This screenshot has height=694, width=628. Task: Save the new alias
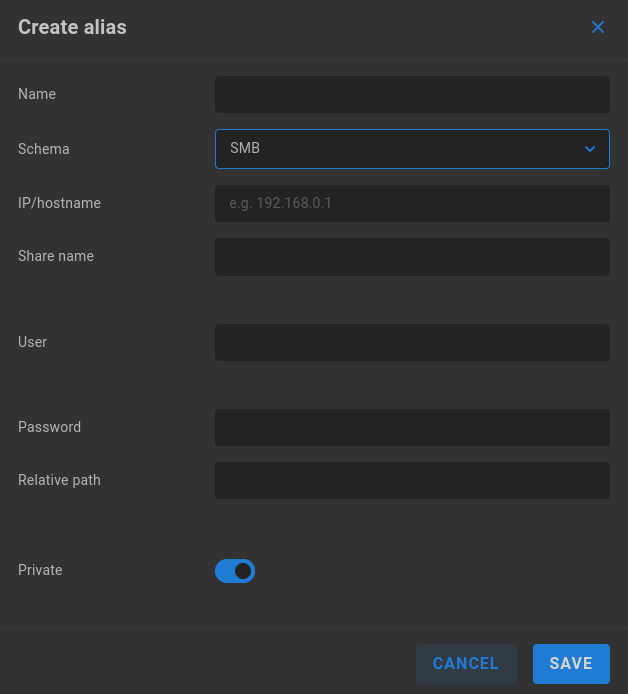[571, 663]
